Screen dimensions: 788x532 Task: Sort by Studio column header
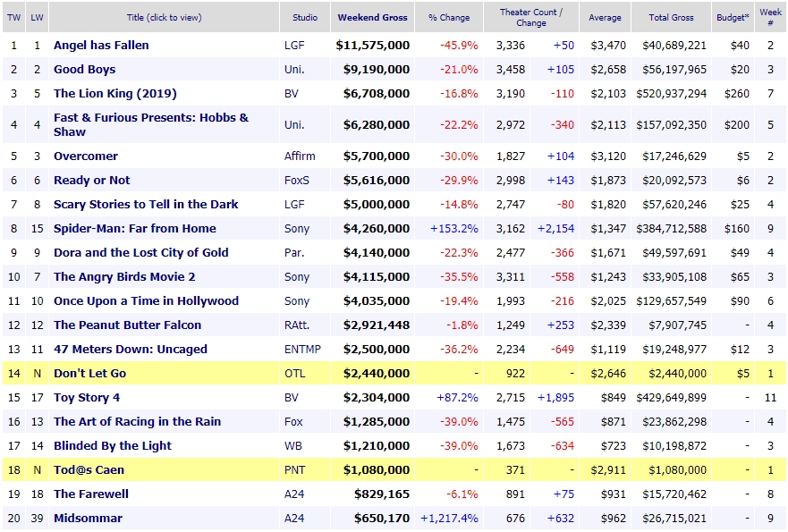click(x=305, y=18)
